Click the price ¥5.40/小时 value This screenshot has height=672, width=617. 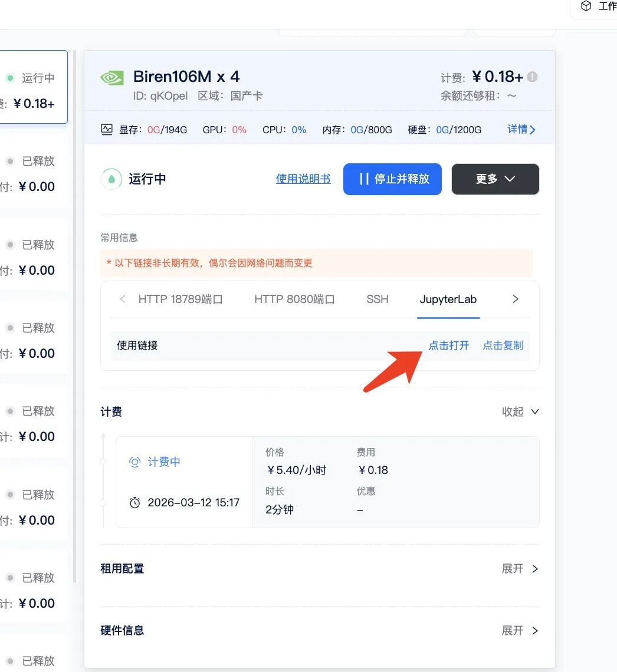[x=296, y=470]
